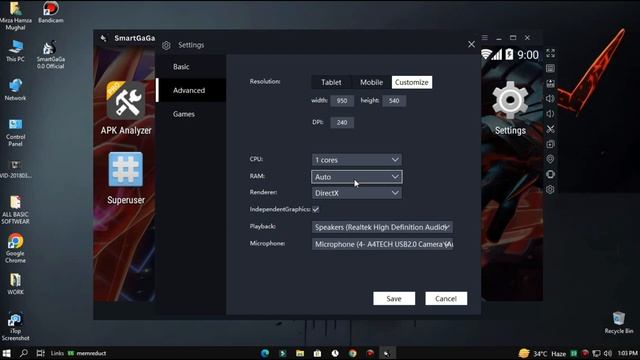640x360 pixels.
Task: Open Task View on taskbar
Action: point(40,353)
